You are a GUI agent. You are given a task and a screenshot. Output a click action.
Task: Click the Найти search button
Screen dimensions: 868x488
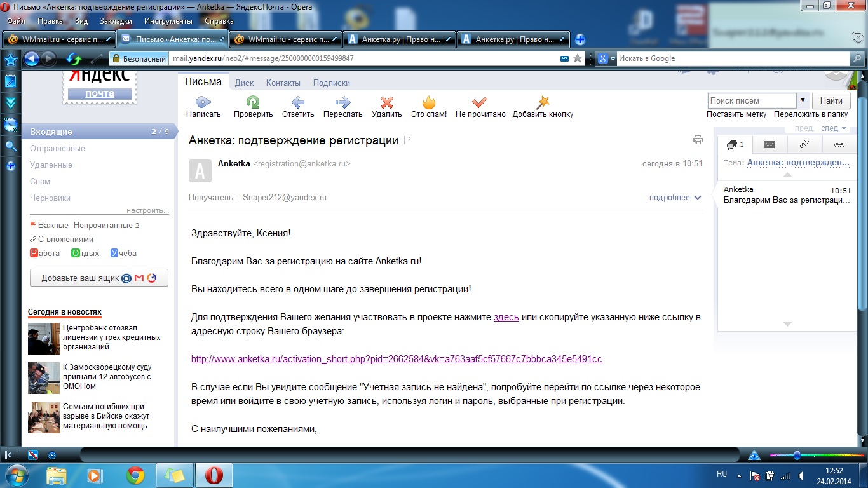tap(831, 100)
